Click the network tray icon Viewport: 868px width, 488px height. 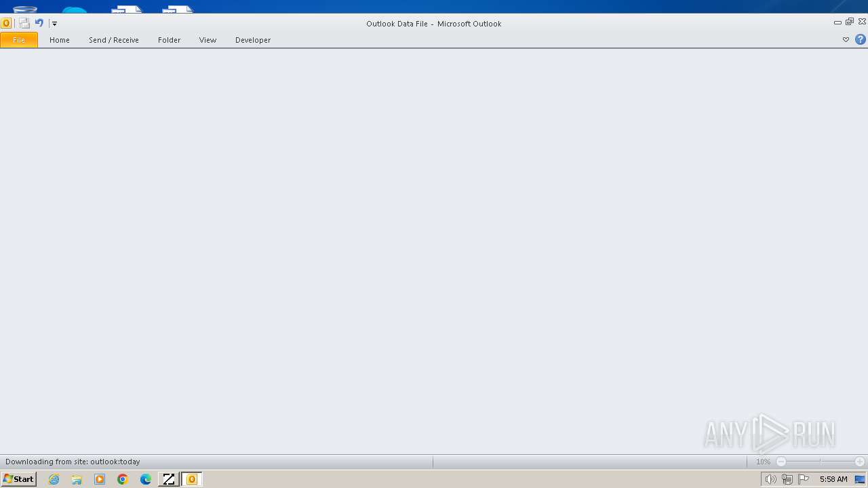(787, 479)
